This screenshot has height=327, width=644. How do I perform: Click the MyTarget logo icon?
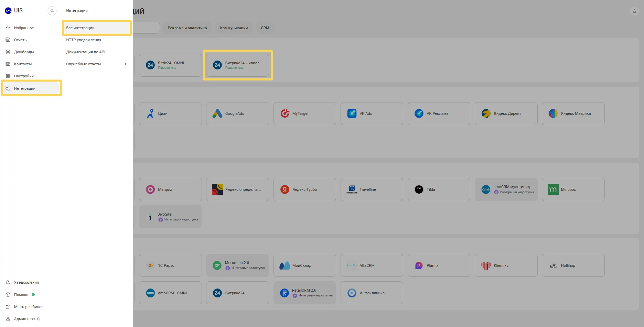(x=285, y=113)
